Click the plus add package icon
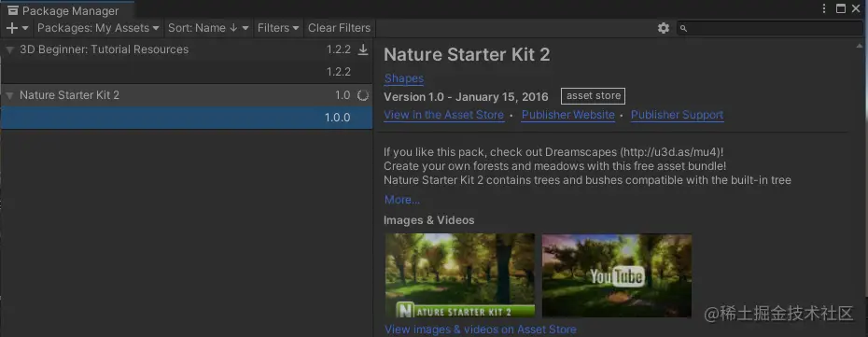868x337 pixels. click(11, 28)
